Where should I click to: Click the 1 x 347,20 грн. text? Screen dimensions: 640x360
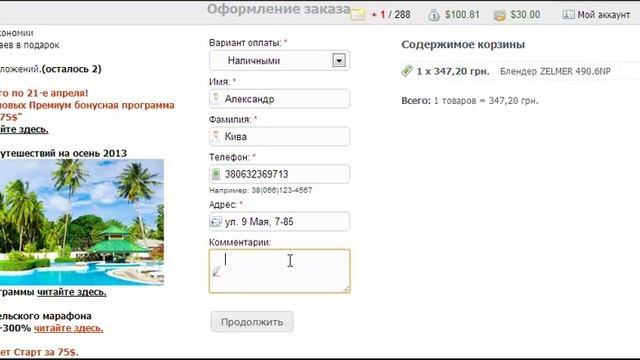453,71
